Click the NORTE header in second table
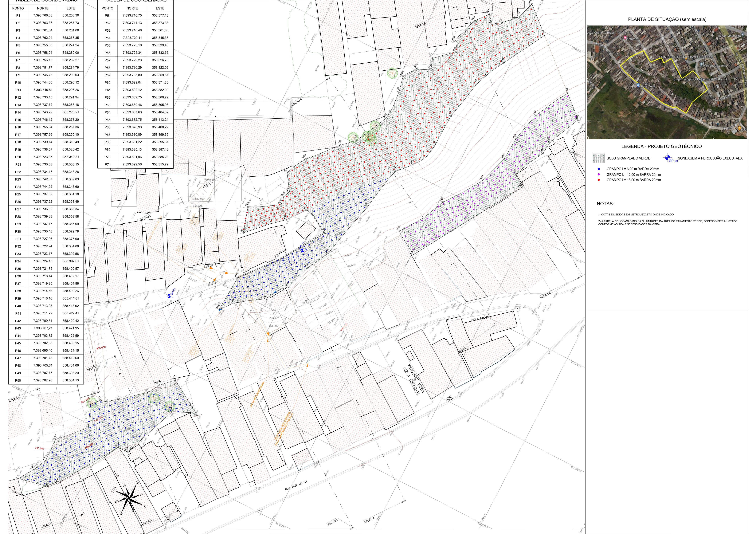This screenshot has width=756, height=534. (132, 8)
